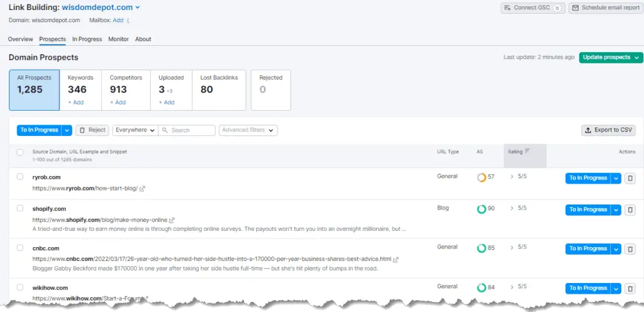Expand rating details for ryrob.com
Image resolution: width=644 pixels, height=312 pixels.
pyautogui.click(x=512, y=177)
